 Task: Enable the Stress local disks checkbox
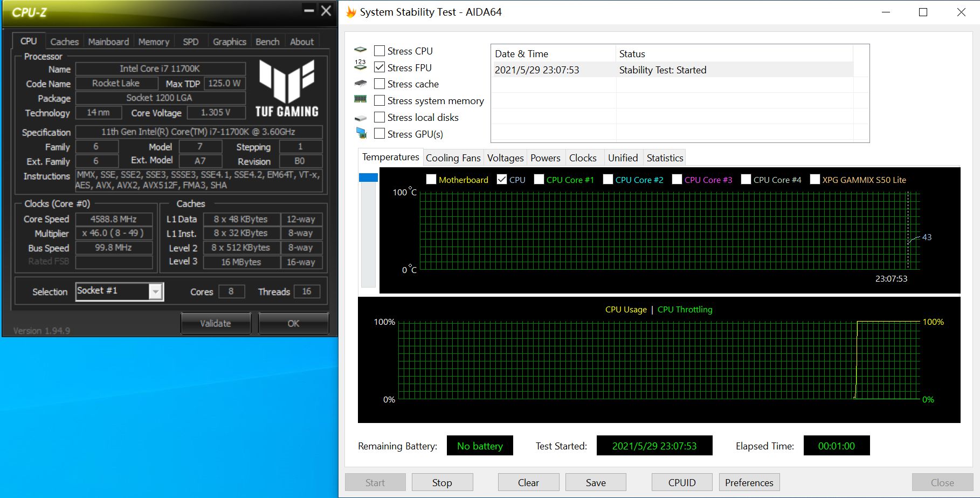(379, 117)
